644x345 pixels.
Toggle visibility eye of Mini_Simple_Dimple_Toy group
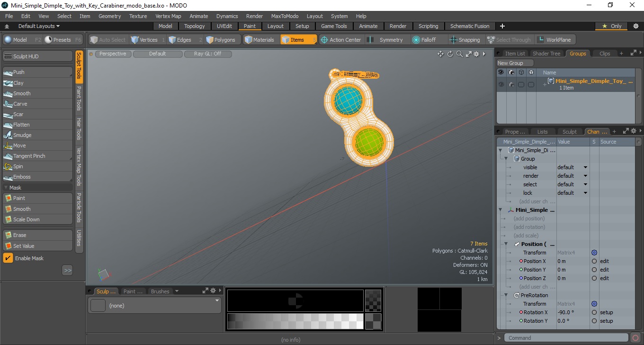point(501,84)
